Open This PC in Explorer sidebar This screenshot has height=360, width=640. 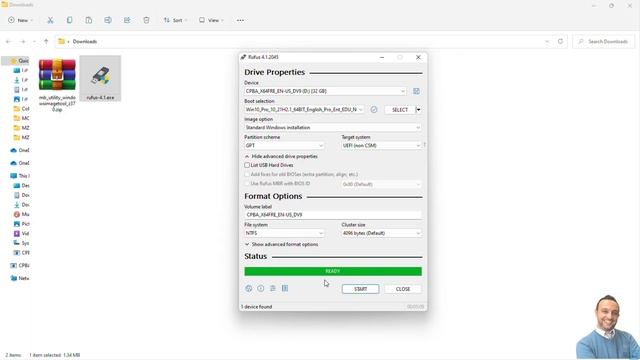pyautogui.click(x=20, y=176)
